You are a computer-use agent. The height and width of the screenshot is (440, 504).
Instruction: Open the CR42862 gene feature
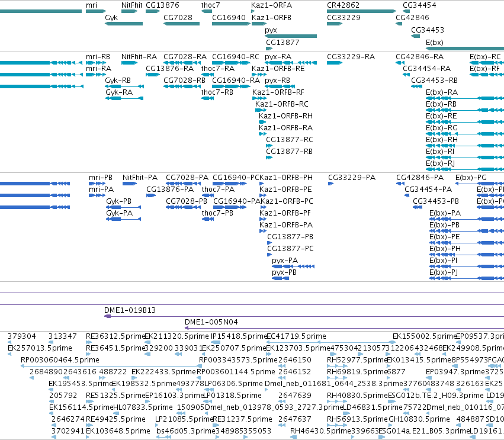point(343,5)
